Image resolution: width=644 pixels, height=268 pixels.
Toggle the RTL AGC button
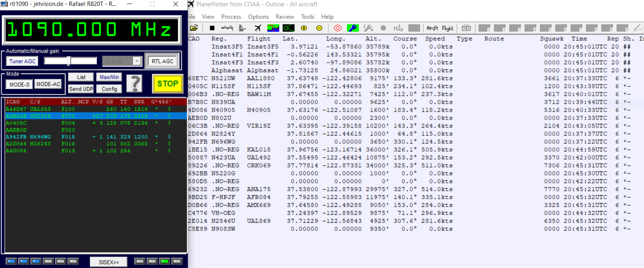click(163, 61)
